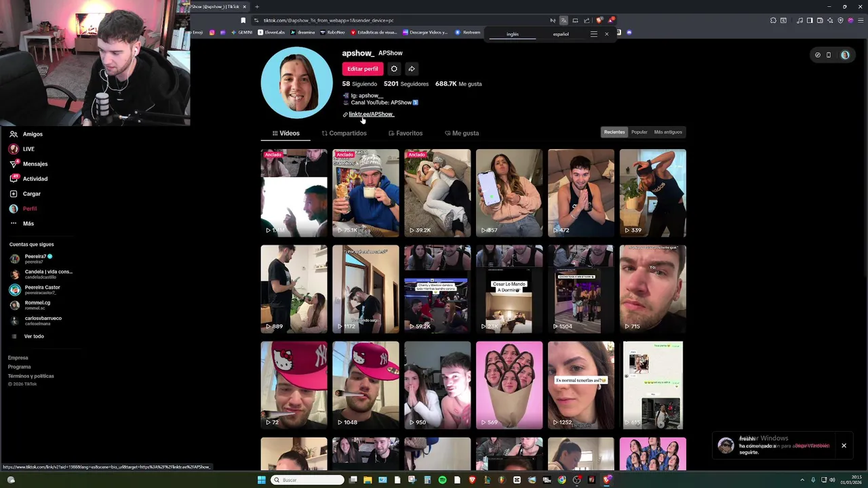Open the 5201 Seguidores list
Image resolution: width=868 pixels, height=488 pixels.
406,84
